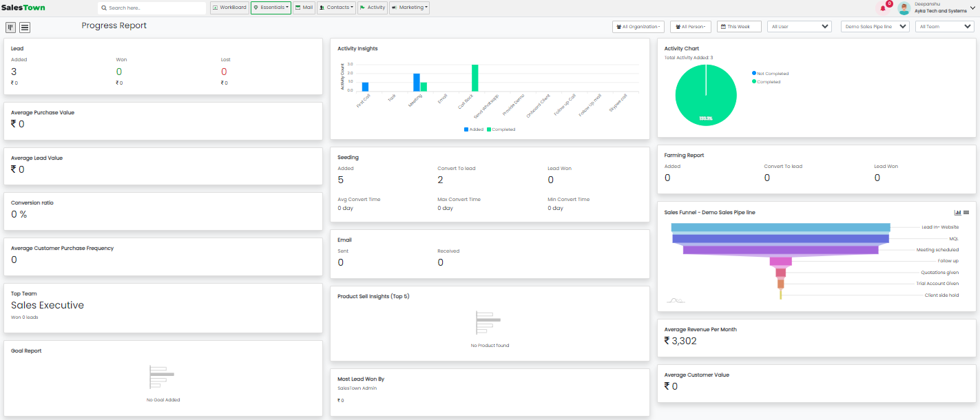Click the SalesTown logo
The image size is (980, 420).
point(23,8)
